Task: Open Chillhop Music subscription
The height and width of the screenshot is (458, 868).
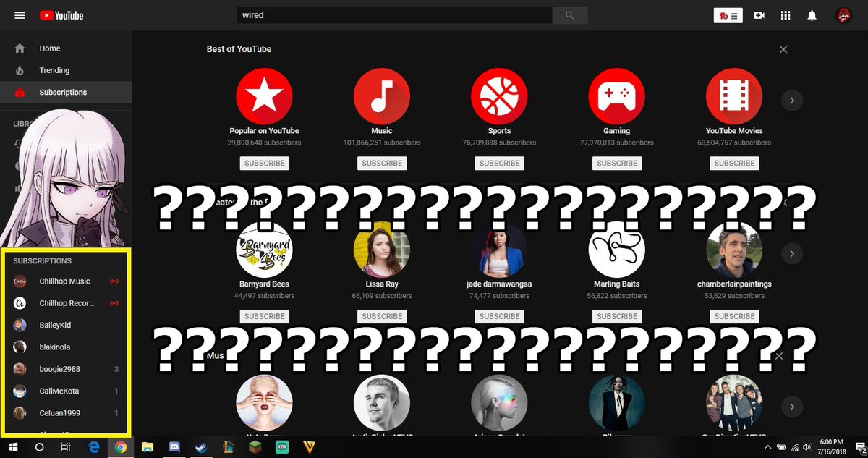Action: [x=66, y=281]
